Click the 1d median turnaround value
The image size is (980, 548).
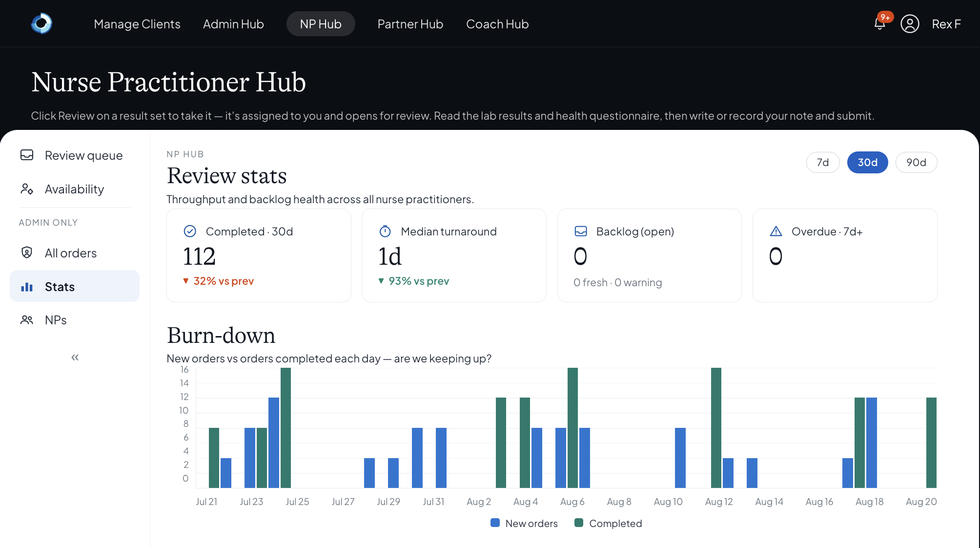pyautogui.click(x=390, y=256)
